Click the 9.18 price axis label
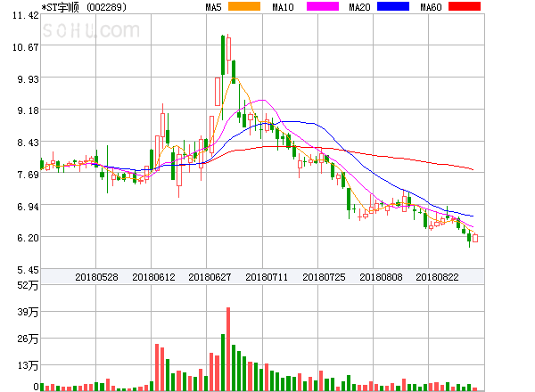 tap(28, 110)
